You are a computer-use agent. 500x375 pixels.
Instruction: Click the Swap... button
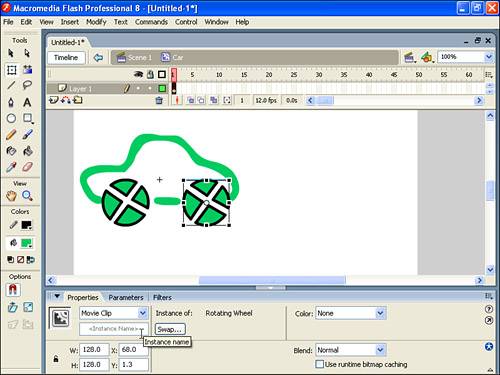[x=170, y=329]
